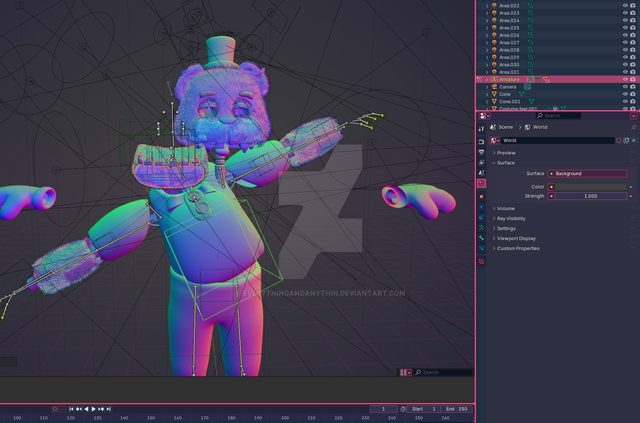This screenshot has width=640, height=423.
Task: Expand the Preview panel
Action: coord(505,153)
